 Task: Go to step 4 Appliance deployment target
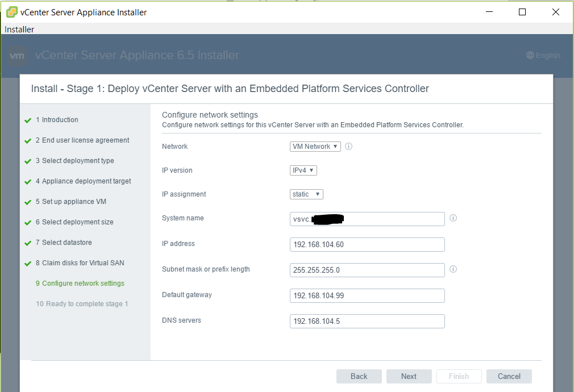click(x=83, y=181)
